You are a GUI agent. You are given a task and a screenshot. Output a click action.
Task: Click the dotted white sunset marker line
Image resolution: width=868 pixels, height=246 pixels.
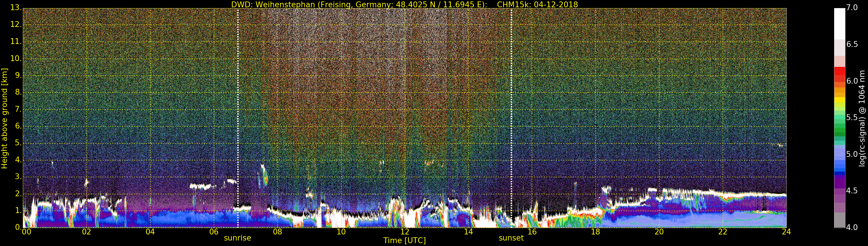[511, 118]
